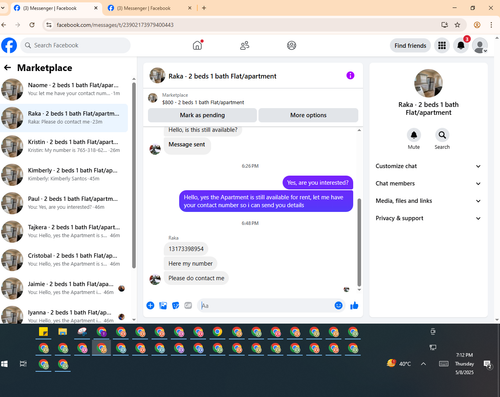Open the Groups icon in top bar
Screen dimensions: 500x397
tap(292, 45)
